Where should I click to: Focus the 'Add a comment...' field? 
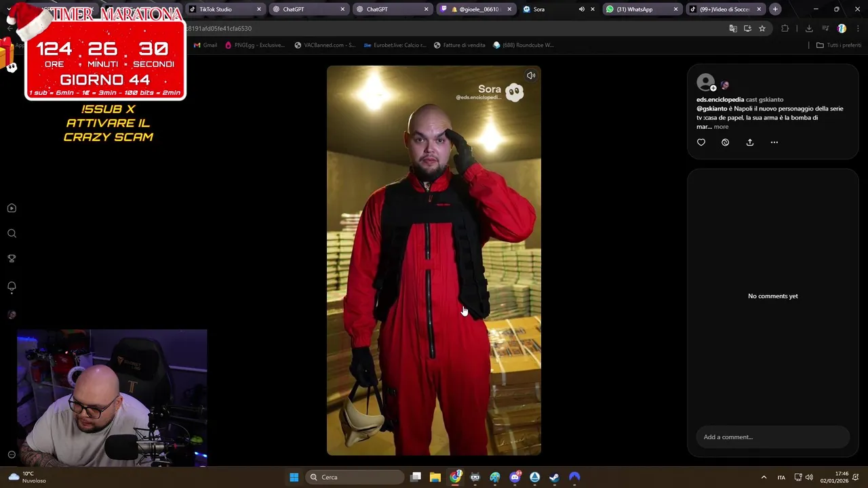pyautogui.click(x=772, y=437)
